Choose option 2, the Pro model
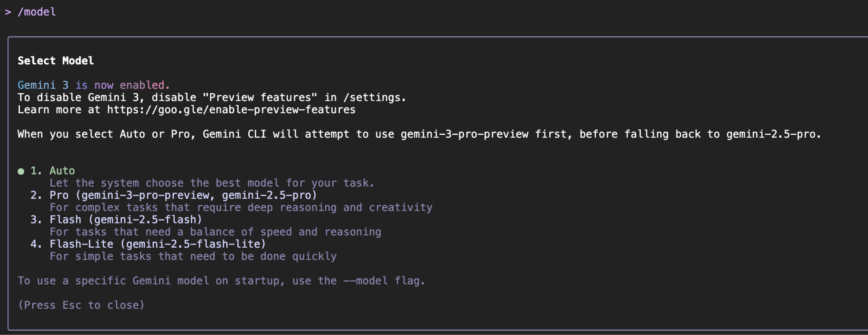The width and height of the screenshot is (868, 335). click(x=183, y=195)
